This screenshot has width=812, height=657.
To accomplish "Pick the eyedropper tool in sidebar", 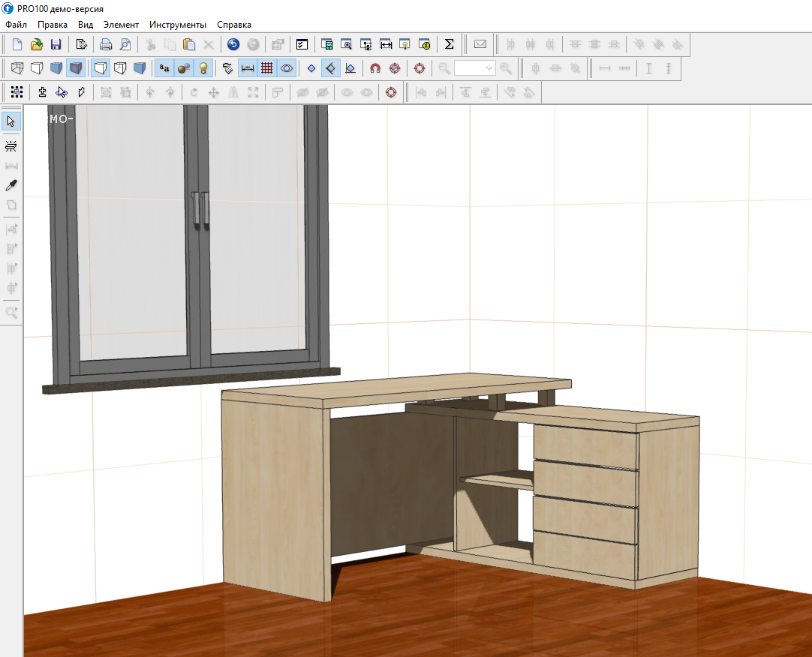I will [11, 185].
